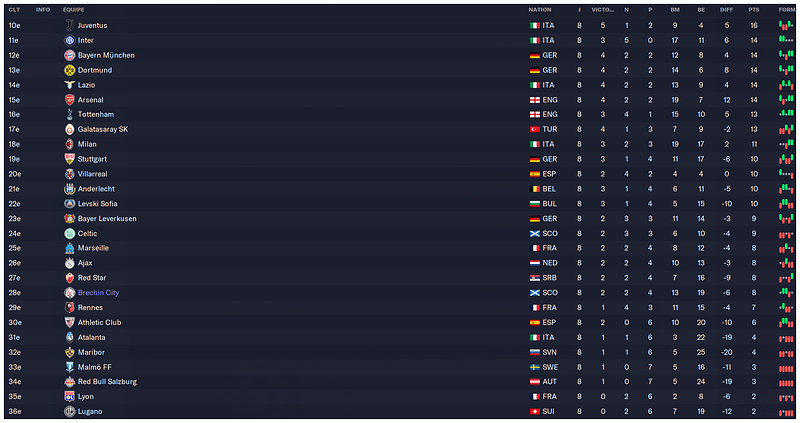Click the form bars for Malmö FF
Image resolution: width=800 pixels, height=423 pixels.
pyautogui.click(x=786, y=367)
